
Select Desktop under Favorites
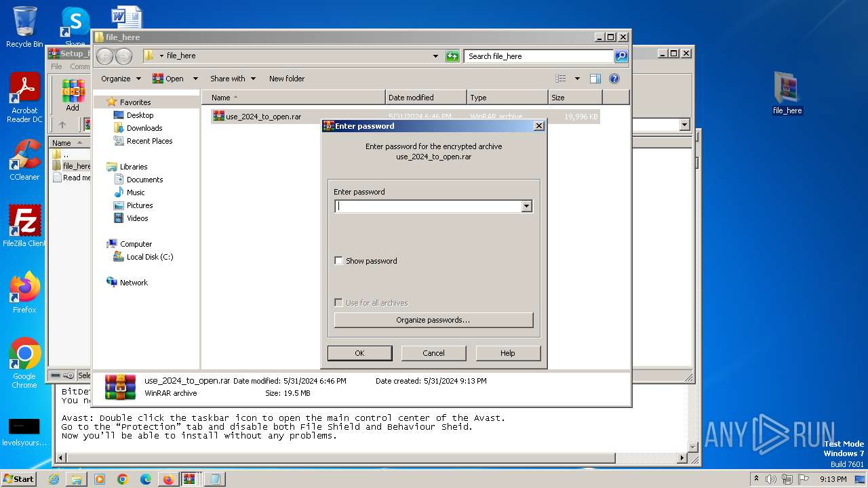[x=140, y=115]
